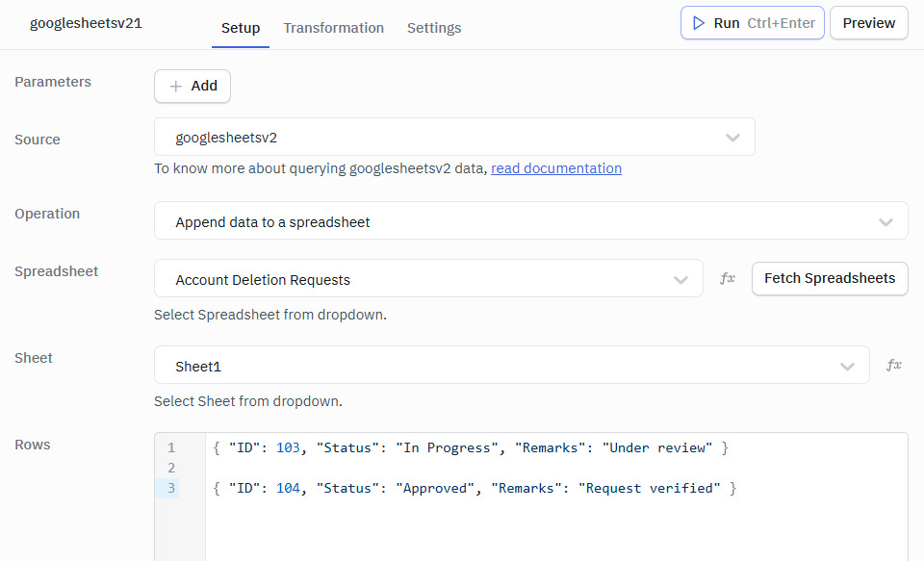Click the Fetch Spreadsheets button
This screenshot has height=561, width=924.
[829, 278]
